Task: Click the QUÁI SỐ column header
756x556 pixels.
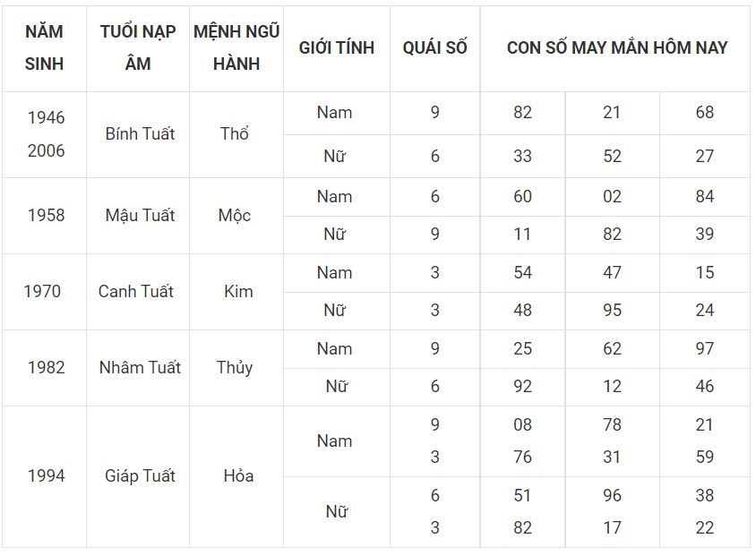Action: 435,47
